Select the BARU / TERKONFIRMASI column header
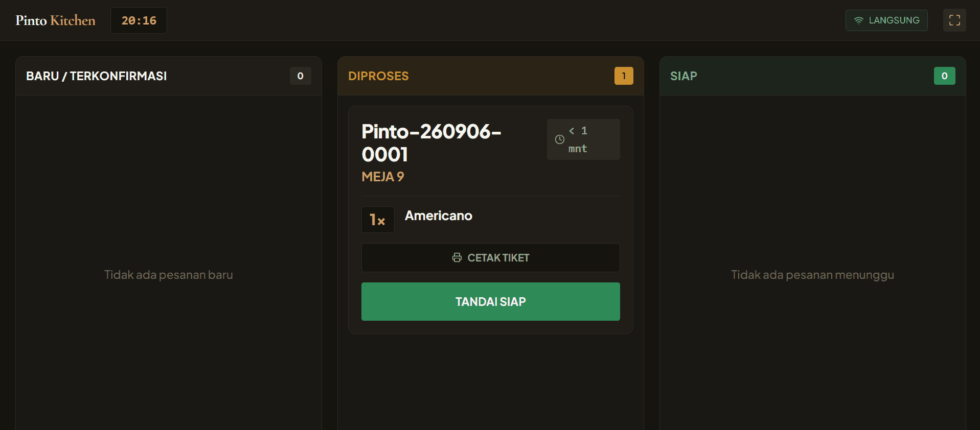Image resolution: width=980 pixels, height=430 pixels. click(97, 76)
